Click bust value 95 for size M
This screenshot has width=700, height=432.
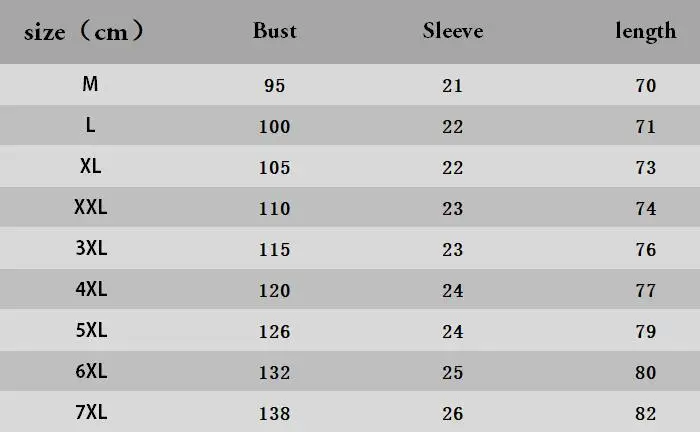[275, 86]
